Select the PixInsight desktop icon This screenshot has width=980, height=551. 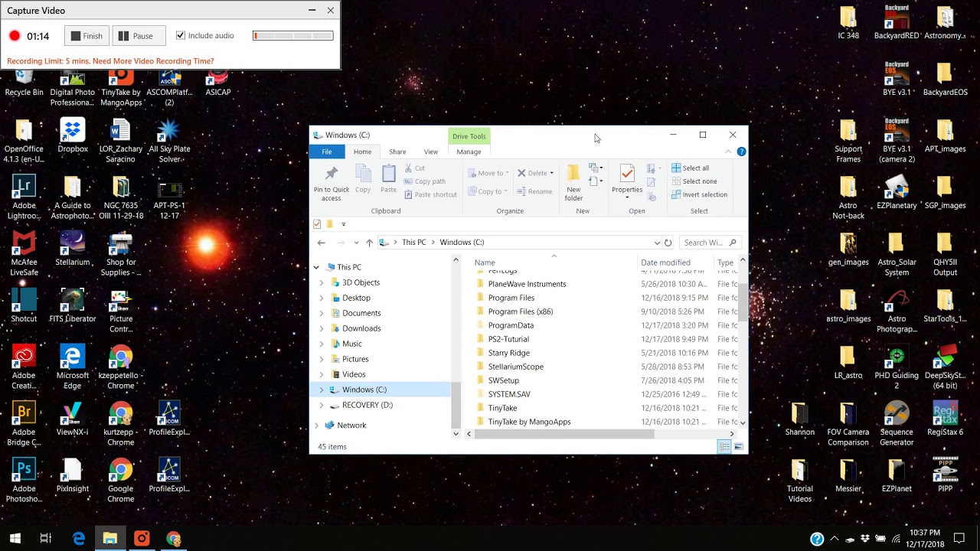(73, 475)
